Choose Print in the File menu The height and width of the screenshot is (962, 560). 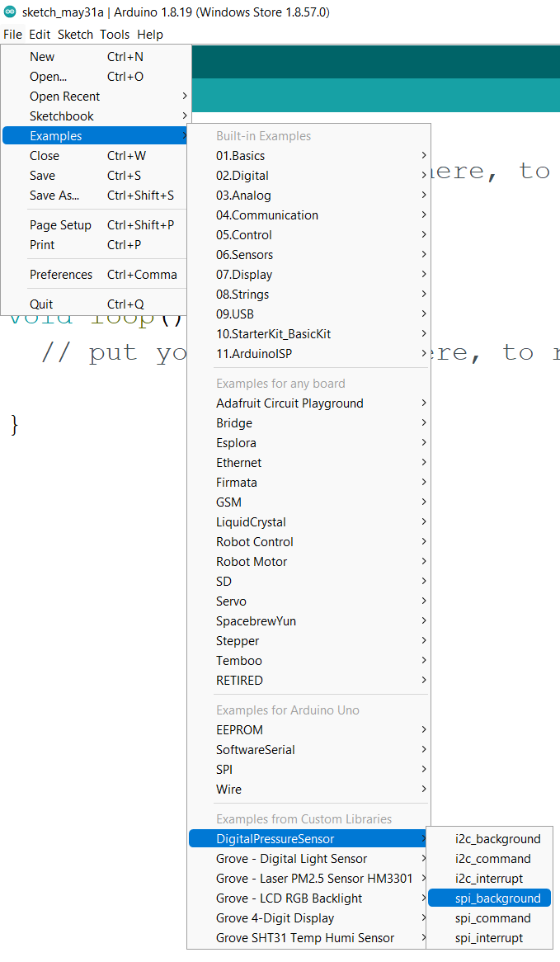pyautogui.click(x=96, y=245)
